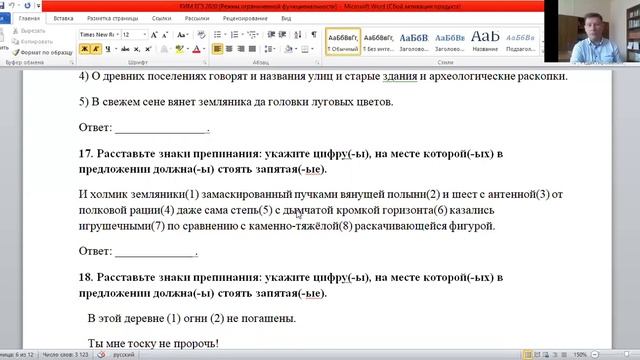640x360 pixels.
Task: Decrease paragraph indent
Action: click(x=271, y=35)
